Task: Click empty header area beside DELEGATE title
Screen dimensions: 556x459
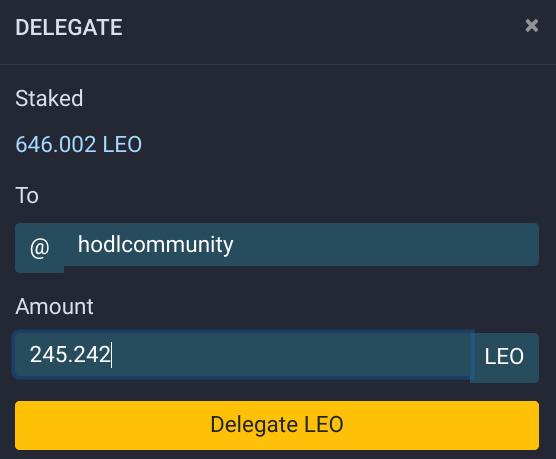Action: (x=319, y=27)
